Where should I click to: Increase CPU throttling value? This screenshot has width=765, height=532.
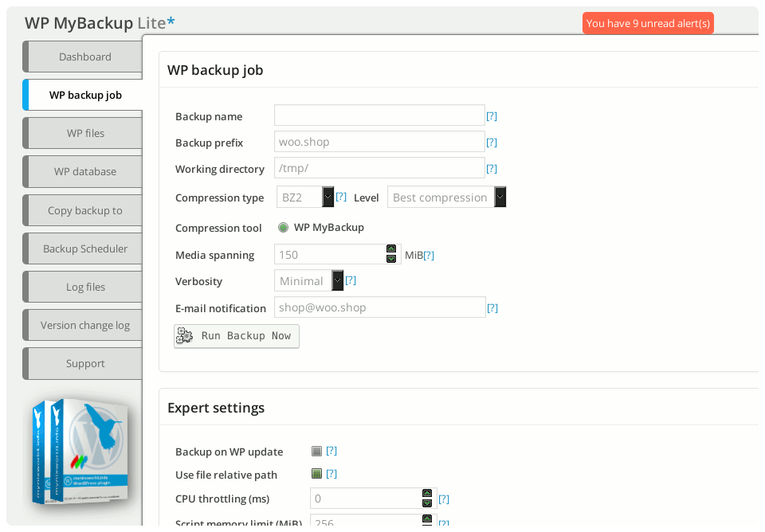coord(427,494)
